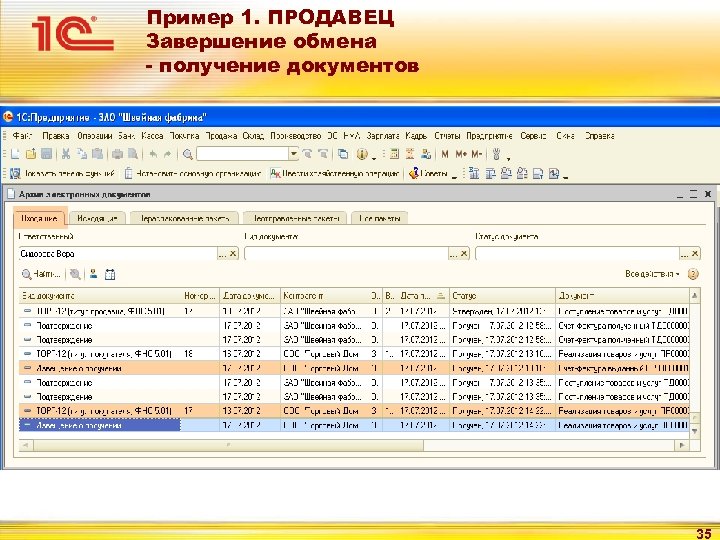720x540 pixels.
Task: Switch to the Исходящие tab
Action: (98, 219)
